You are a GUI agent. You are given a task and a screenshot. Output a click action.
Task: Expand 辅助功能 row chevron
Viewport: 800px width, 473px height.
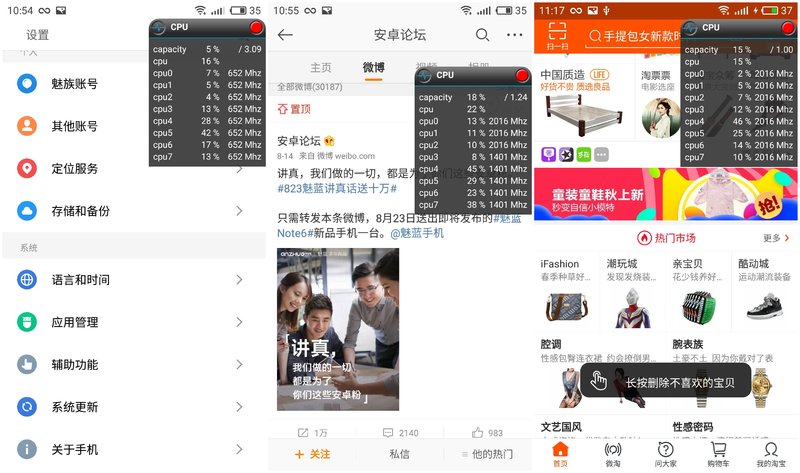pos(239,364)
